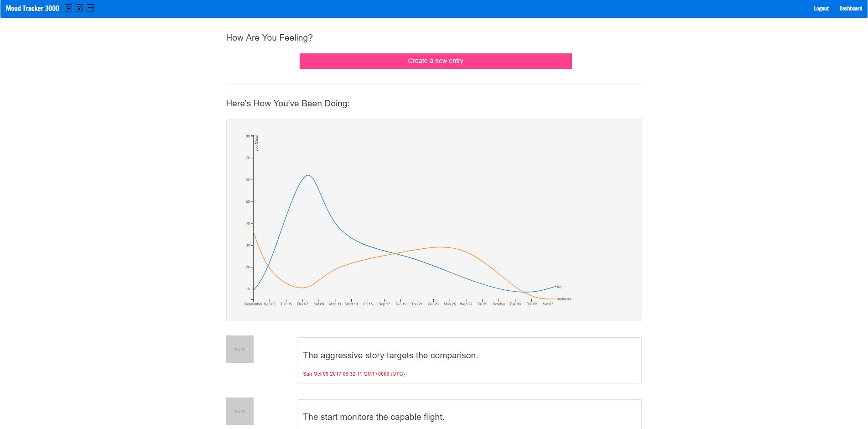Click the Sat 23 axis tick label
The width and height of the screenshot is (868, 429).
[433, 304]
